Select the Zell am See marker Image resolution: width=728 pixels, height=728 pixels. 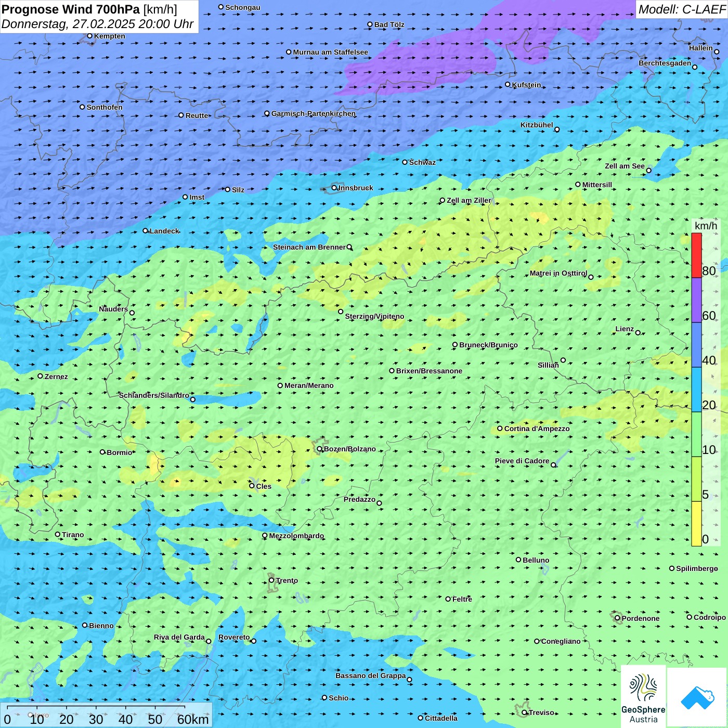coord(648,170)
